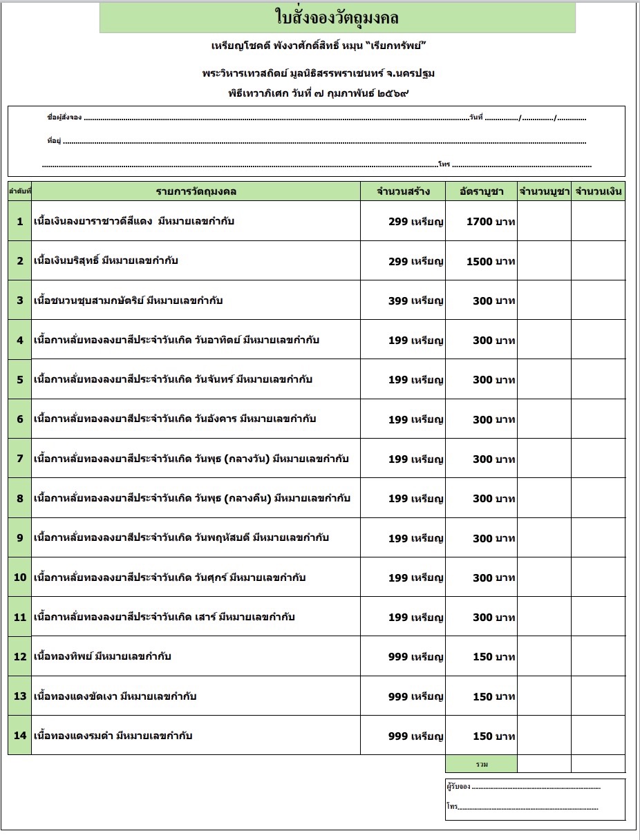Click the จำนวนบูชา cell for item 14
640x840 pixels.
tap(544, 736)
